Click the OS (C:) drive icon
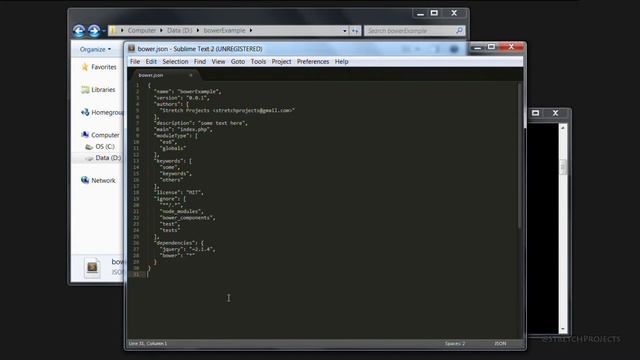The height and width of the screenshot is (360, 640). [89, 147]
